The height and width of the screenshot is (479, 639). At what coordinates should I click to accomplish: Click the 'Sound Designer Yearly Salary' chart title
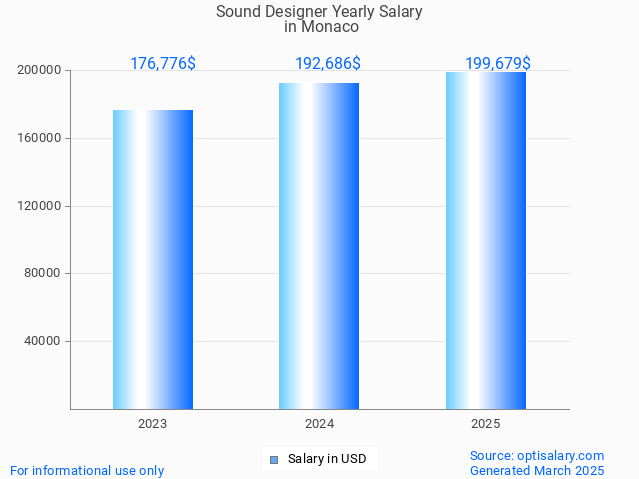coord(319,12)
